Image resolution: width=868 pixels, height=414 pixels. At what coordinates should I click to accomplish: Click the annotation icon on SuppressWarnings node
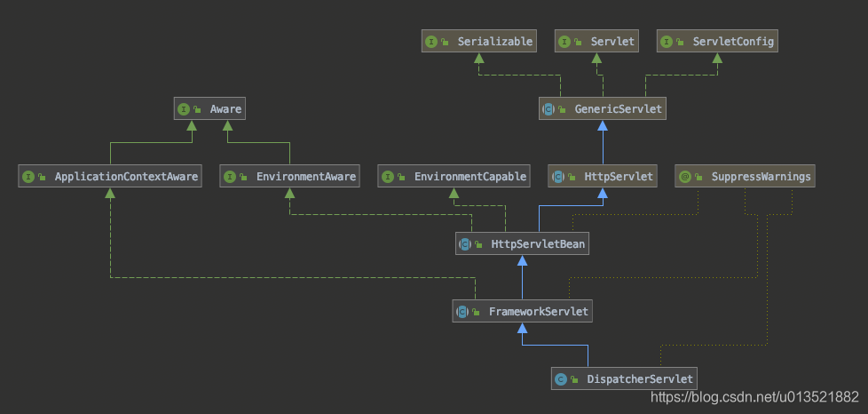pos(684,177)
